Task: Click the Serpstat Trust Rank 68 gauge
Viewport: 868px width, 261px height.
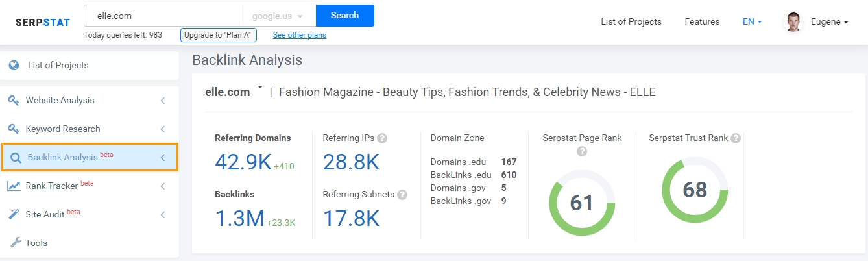Action: pos(695,190)
